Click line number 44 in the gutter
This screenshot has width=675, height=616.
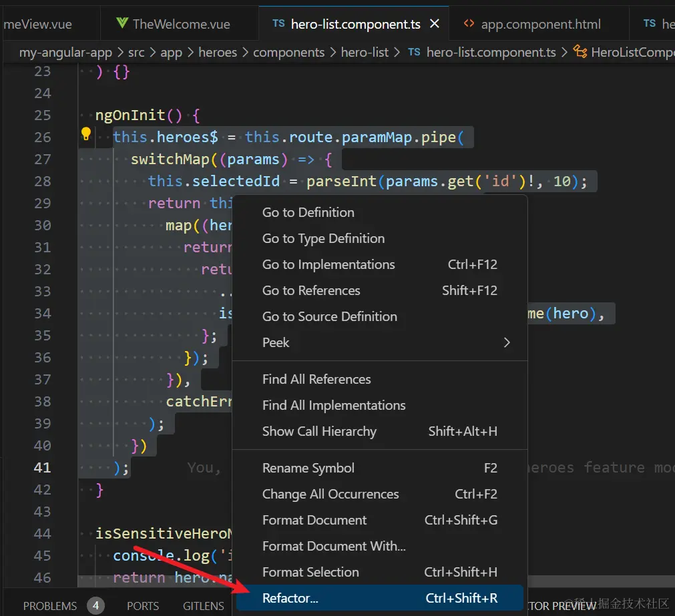click(42, 533)
